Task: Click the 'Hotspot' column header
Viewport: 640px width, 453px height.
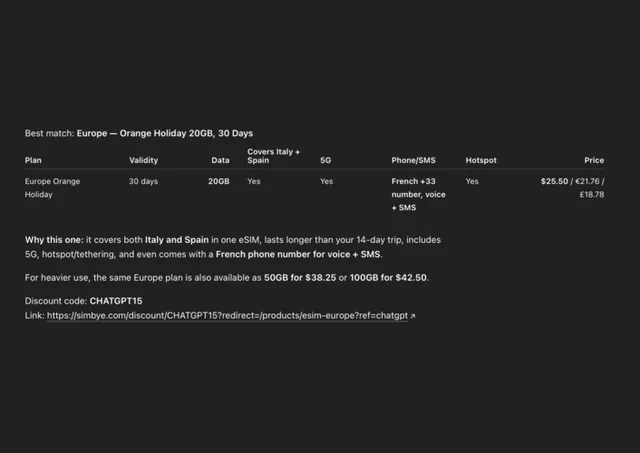Action: 481,160
